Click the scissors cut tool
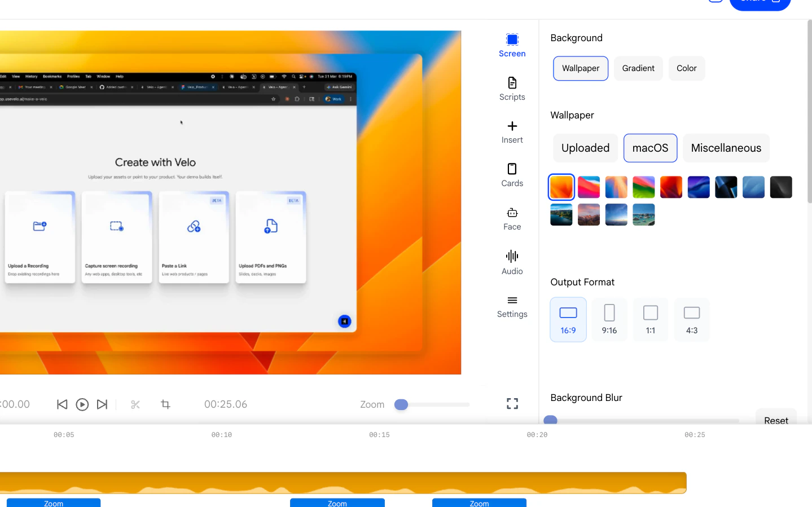 tap(135, 404)
